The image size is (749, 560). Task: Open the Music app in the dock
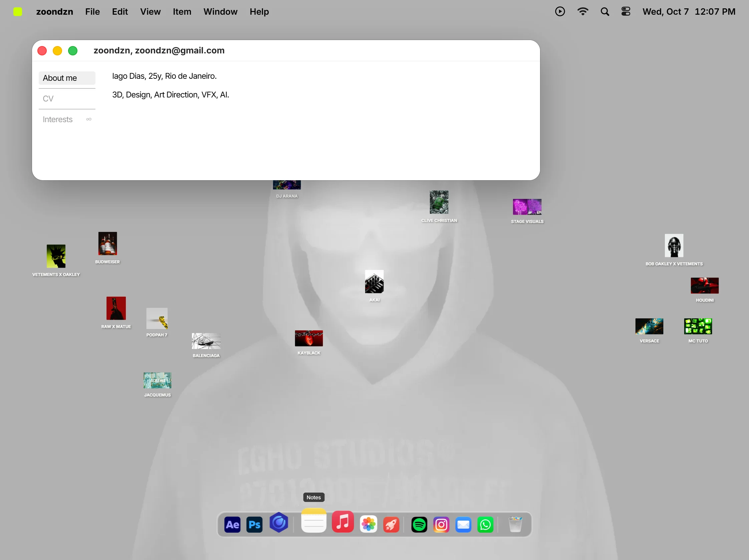coord(343,522)
